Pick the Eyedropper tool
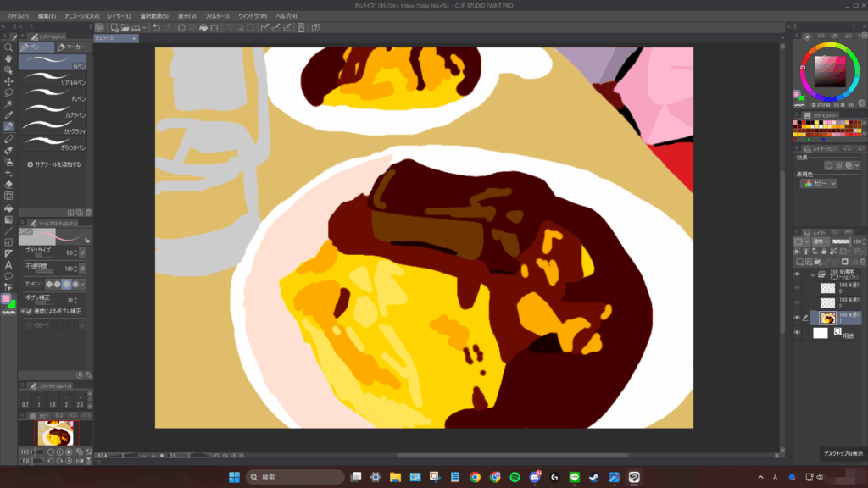The height and width of the screenshot is (488, 868). 8,115
